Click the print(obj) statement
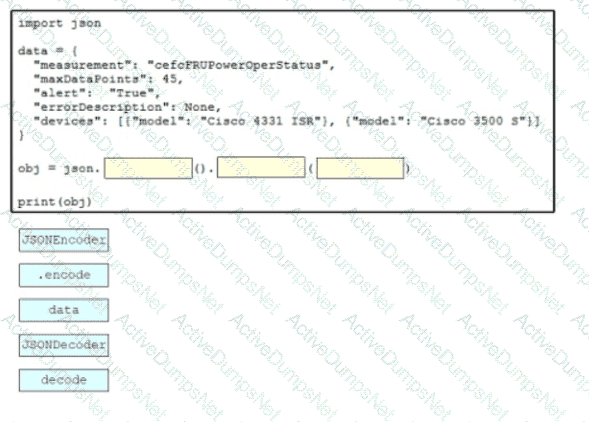The image size is (589, 422). click(x=55, y=202)
